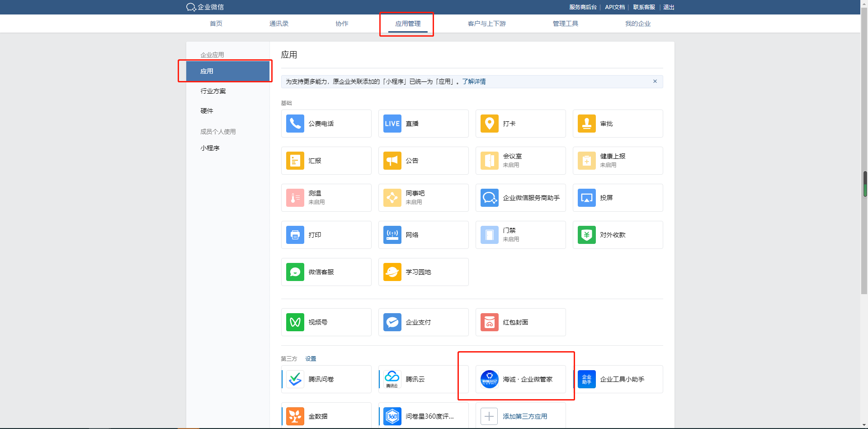Click the 添加第三方应用 link
This screenshot has width=868, height=429.
click(x=525, y=416)
